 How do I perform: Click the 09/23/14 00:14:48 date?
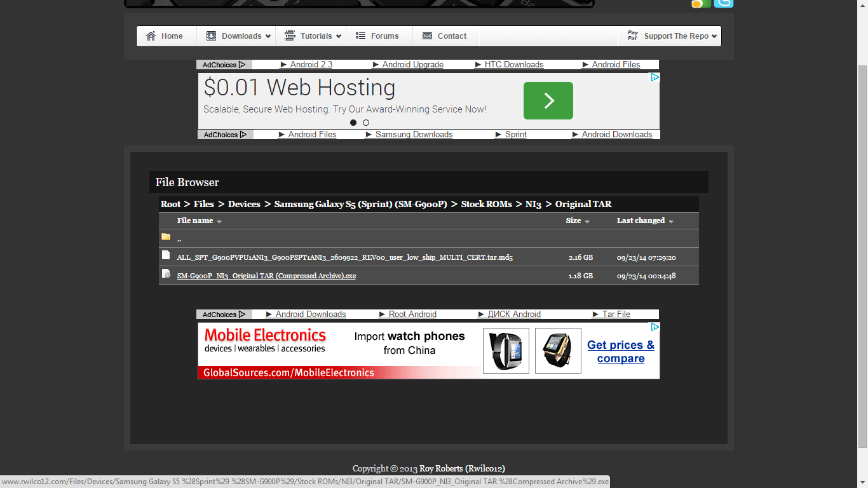(x=646, y=276)
